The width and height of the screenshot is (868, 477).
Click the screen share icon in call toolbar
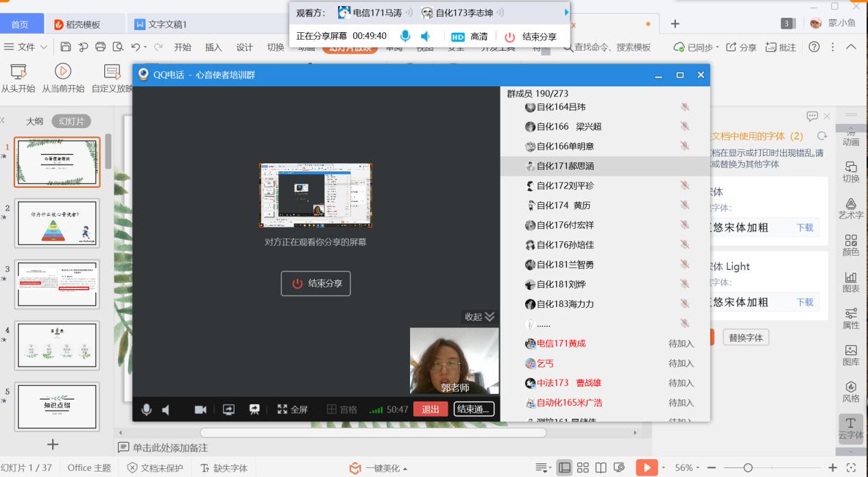pos(229,409)
